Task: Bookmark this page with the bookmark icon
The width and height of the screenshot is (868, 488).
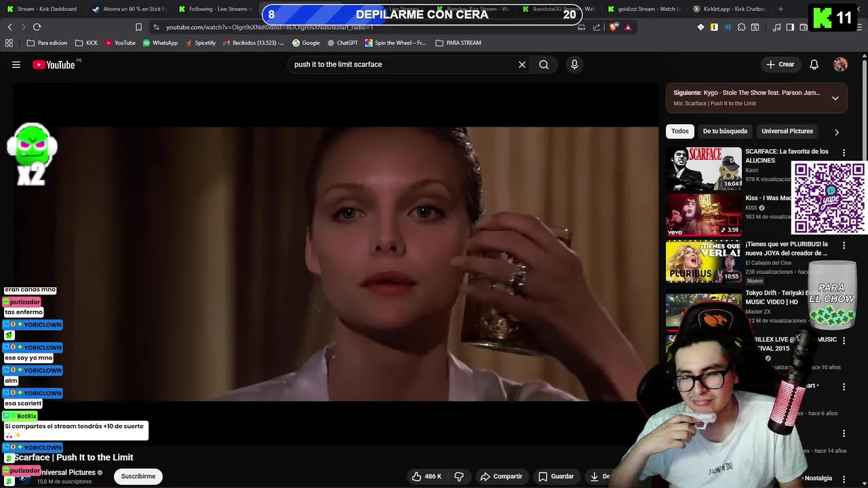Action: click(138, 27)
